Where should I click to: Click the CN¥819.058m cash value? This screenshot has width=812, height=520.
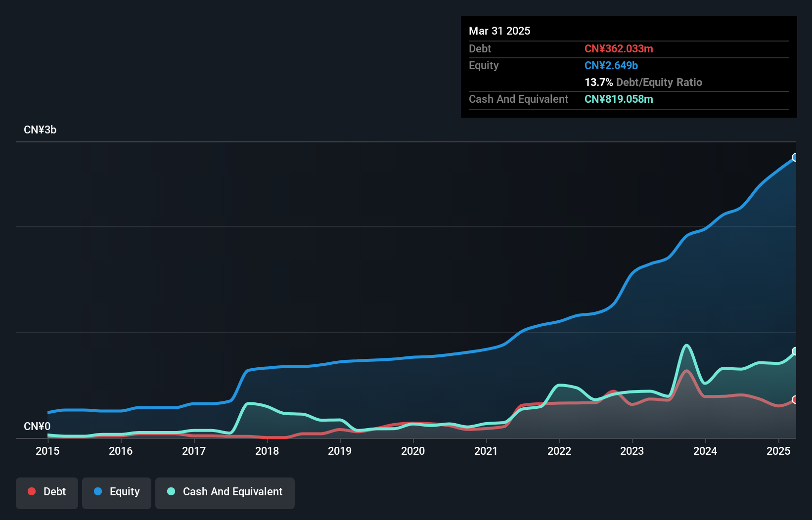pyautogui.click(x=619, y=99)
